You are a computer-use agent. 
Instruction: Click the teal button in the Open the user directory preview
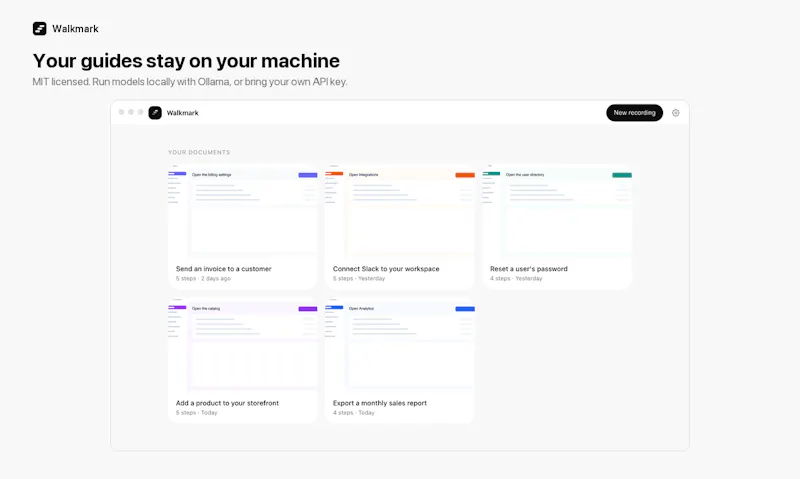pyautogui.click(x=622, y=175)
